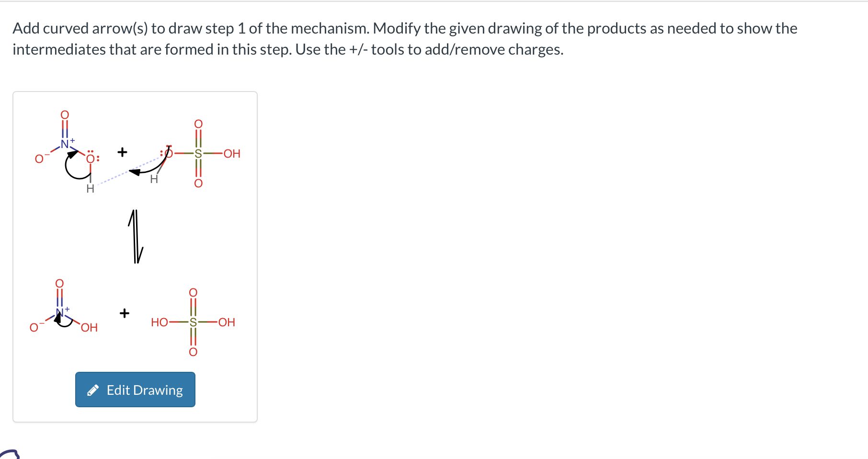Toggle the positive charge on the nitrogen atom

72,139
